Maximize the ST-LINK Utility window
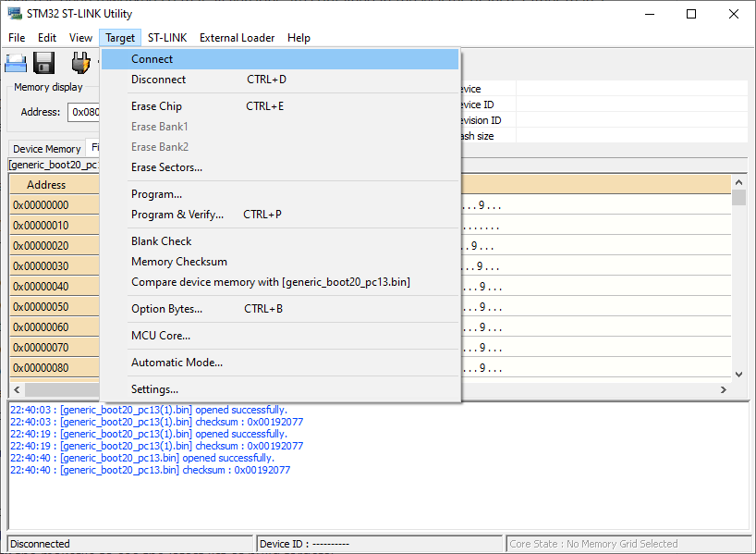This screenshot has width=756, height=554. click(x=691, y=14)
